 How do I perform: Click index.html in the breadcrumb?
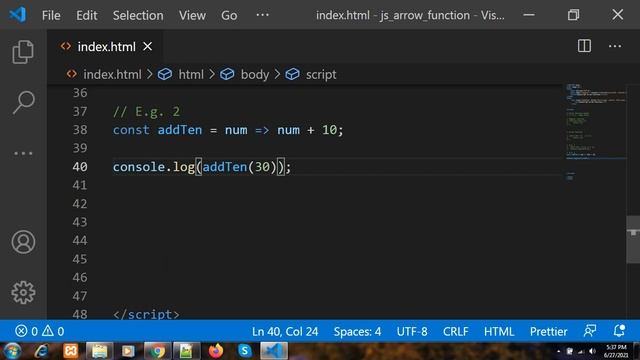coord(112,75)
